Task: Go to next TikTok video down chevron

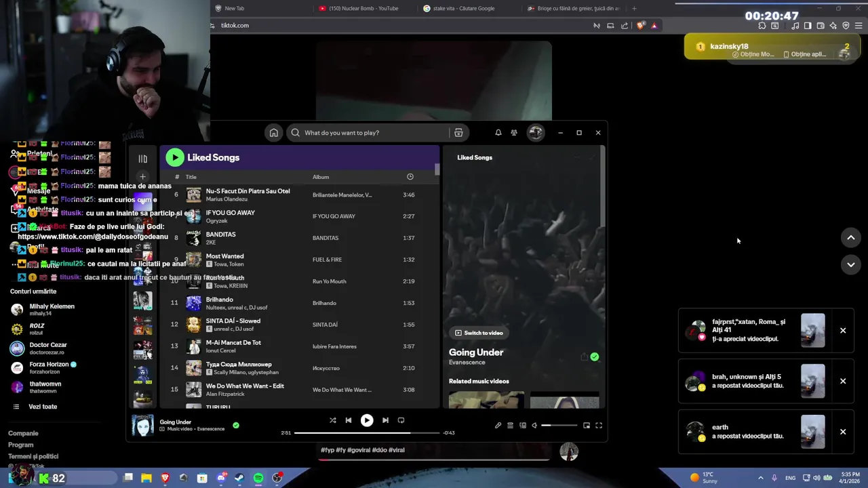Action: click(851, 264)
